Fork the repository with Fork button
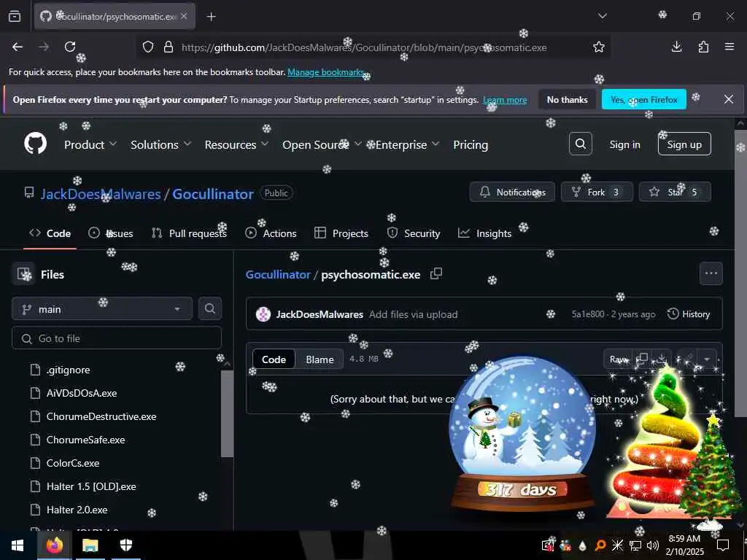 (597, 192)
